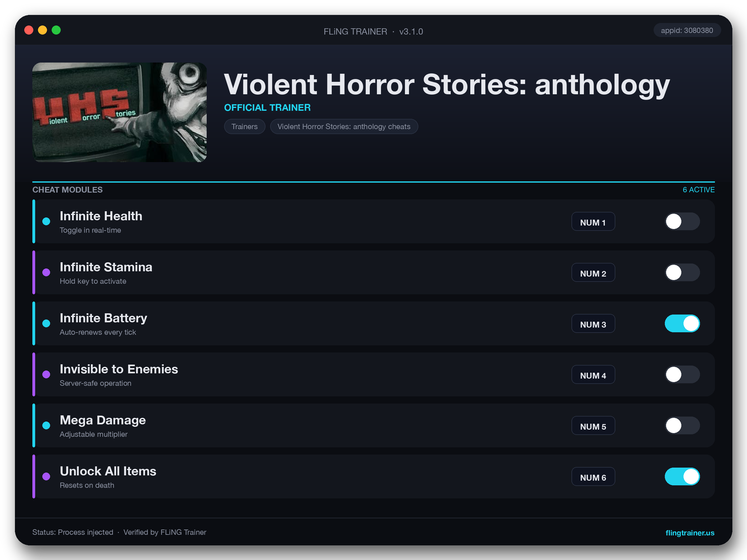This screenshot has height=560, width=747.
Task: Click the cyan dot beside Mega Damage
Action: [46, 425]
